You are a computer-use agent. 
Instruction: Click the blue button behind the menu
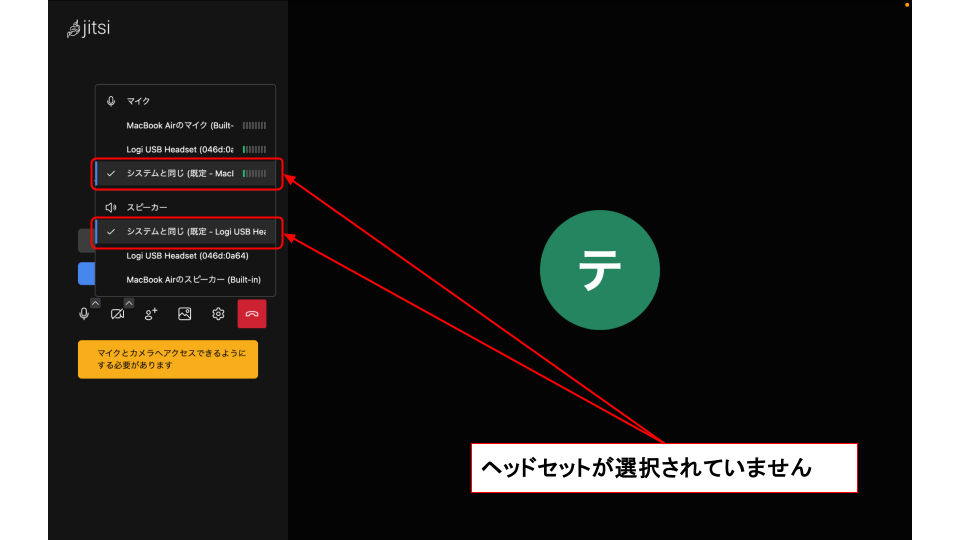[86, 274]
